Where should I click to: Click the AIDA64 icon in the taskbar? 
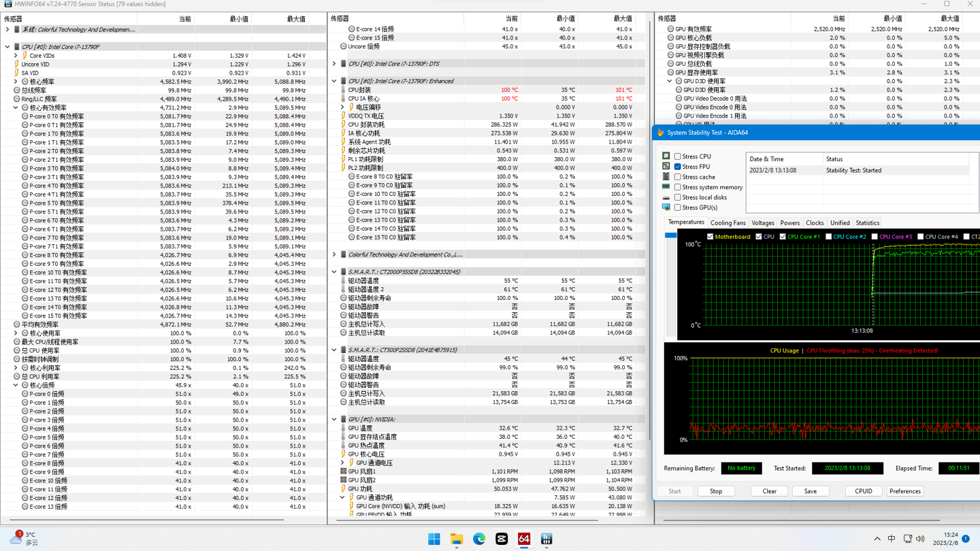(524, 539)
